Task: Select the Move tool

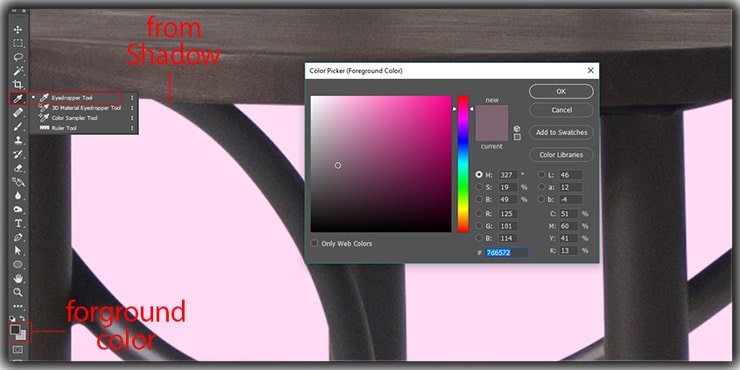Action: pyautogui.click(x=18, y=30)
